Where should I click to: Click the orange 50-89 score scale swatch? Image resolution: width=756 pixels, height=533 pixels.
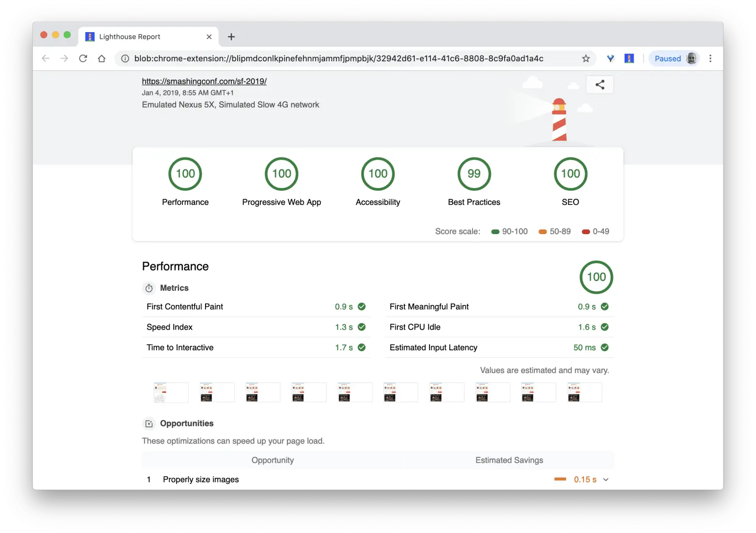543,232
